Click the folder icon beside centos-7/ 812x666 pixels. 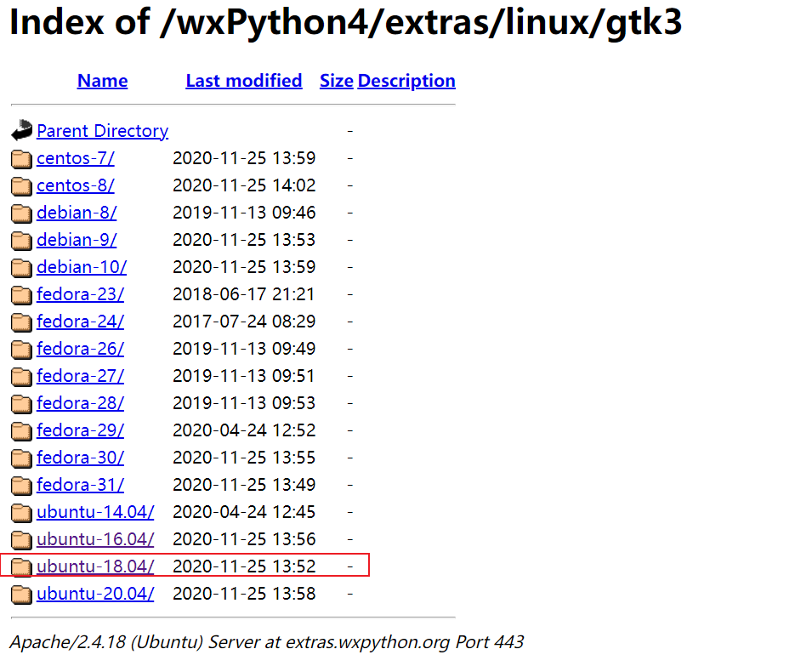click(x=22, y=158)
